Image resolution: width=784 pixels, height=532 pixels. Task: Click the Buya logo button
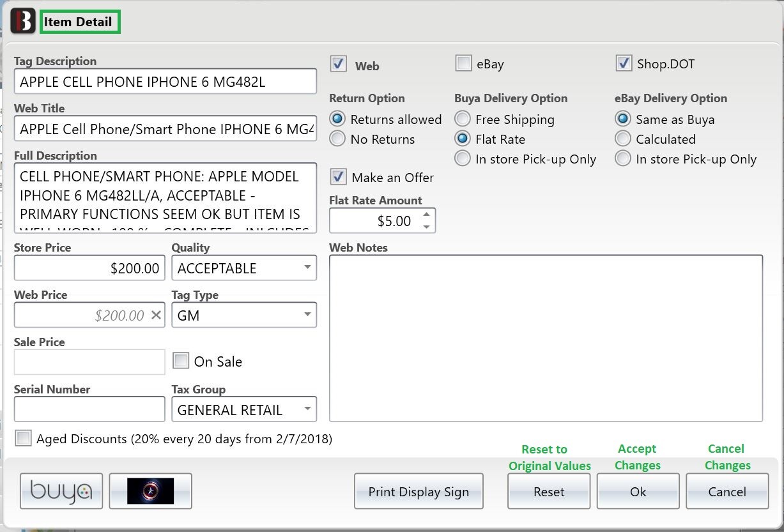61,490
